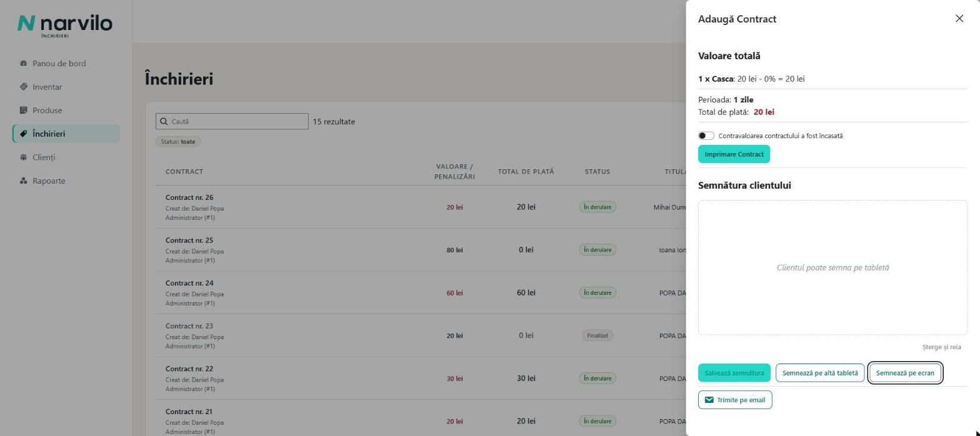980x436 pixels.
Task: Navigate to Clienți page
Action: pos(66,157)
